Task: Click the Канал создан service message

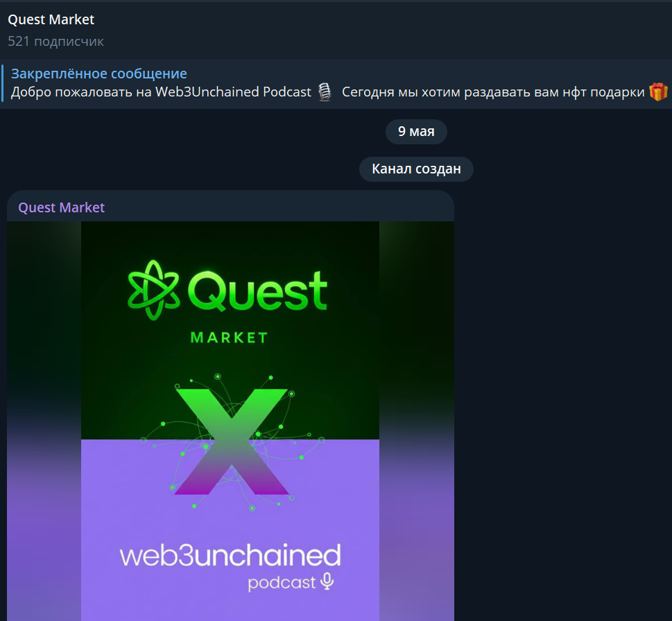Action: (416, 169)
